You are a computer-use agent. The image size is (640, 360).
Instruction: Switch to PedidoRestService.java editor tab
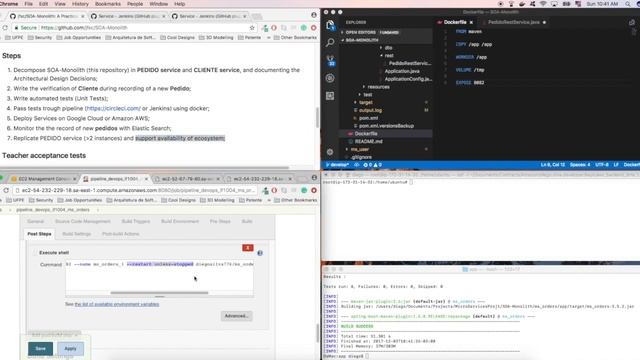pos(513,22)
